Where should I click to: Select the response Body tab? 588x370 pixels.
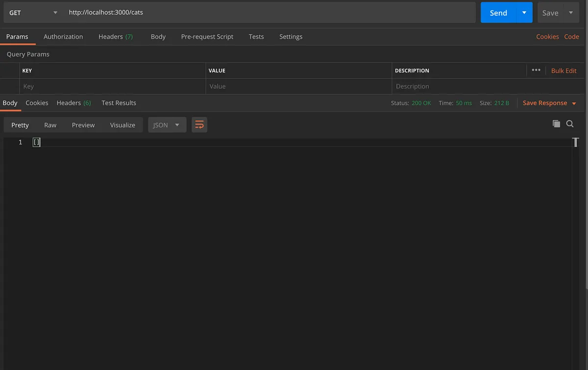coord(10,103)
